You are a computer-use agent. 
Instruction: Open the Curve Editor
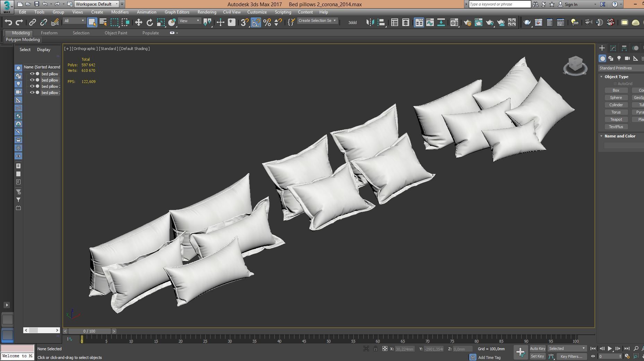click(430, 23)
